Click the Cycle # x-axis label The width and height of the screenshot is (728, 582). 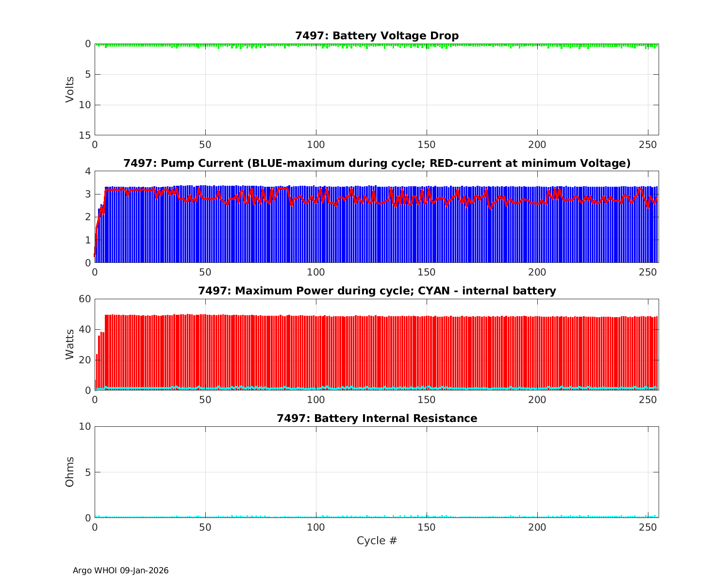coord(377,541)
